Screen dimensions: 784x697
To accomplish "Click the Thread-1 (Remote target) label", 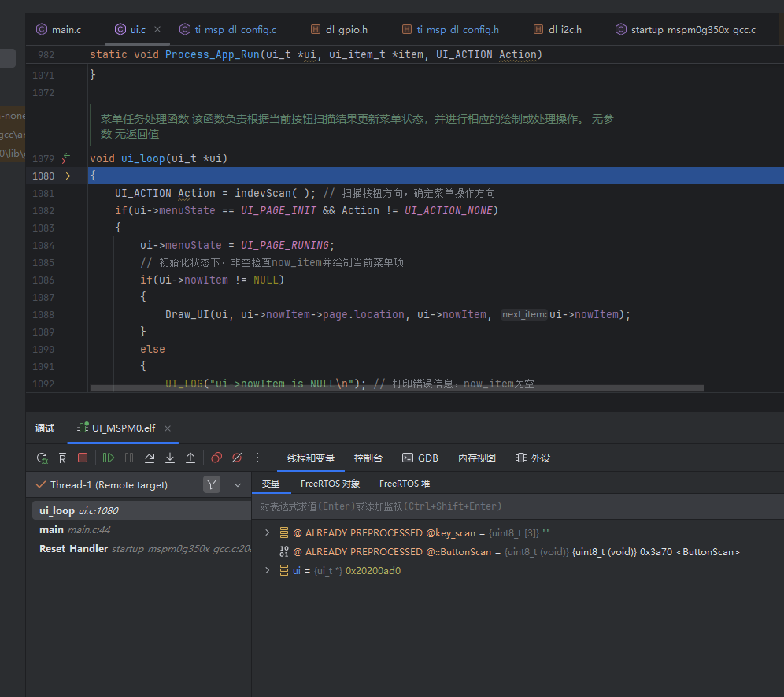I will (109, 485).
